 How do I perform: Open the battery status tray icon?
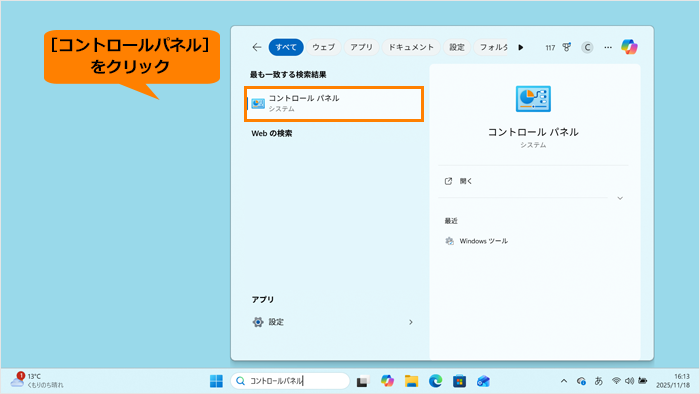pyautogui.click(x=642, y=381)
